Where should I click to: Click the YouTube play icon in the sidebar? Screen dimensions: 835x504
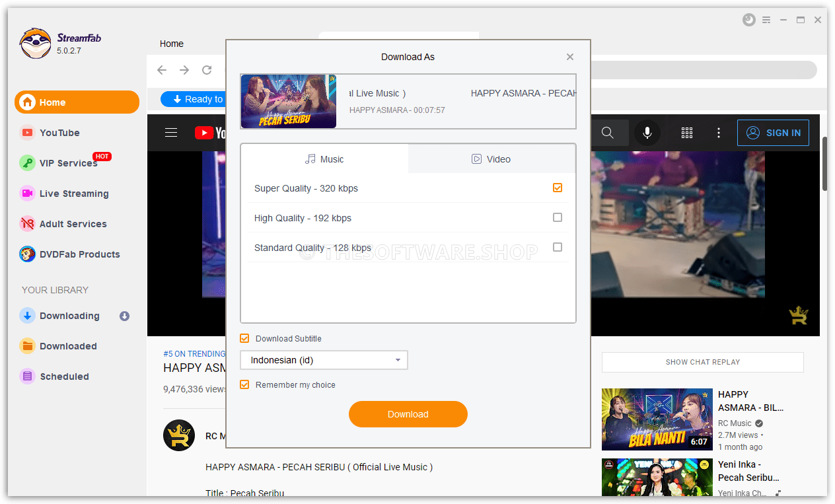(27, 133)
